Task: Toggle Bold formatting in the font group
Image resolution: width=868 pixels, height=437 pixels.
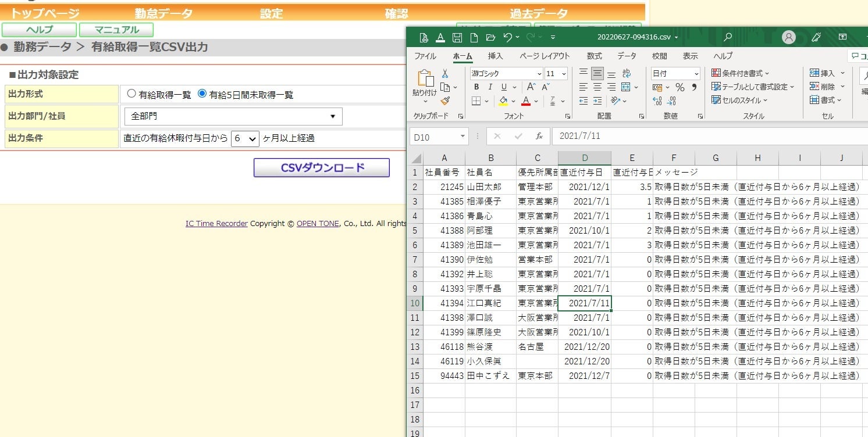Action: click(476, 87)
